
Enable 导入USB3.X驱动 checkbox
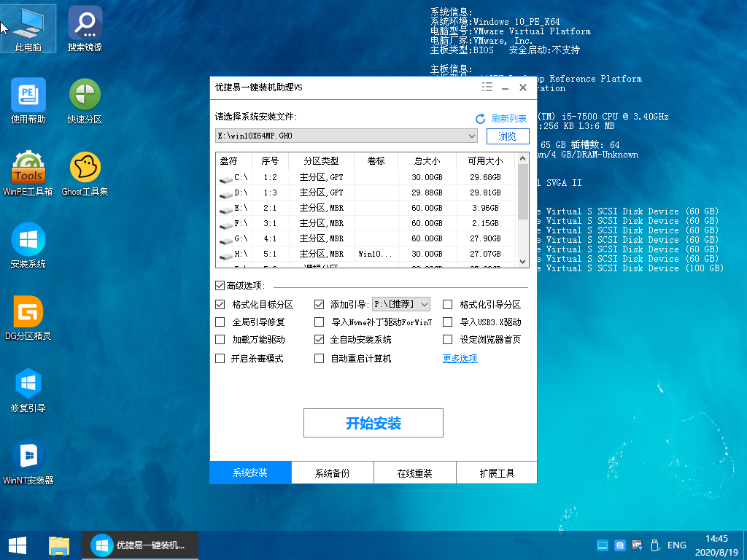tap(447, 322)
